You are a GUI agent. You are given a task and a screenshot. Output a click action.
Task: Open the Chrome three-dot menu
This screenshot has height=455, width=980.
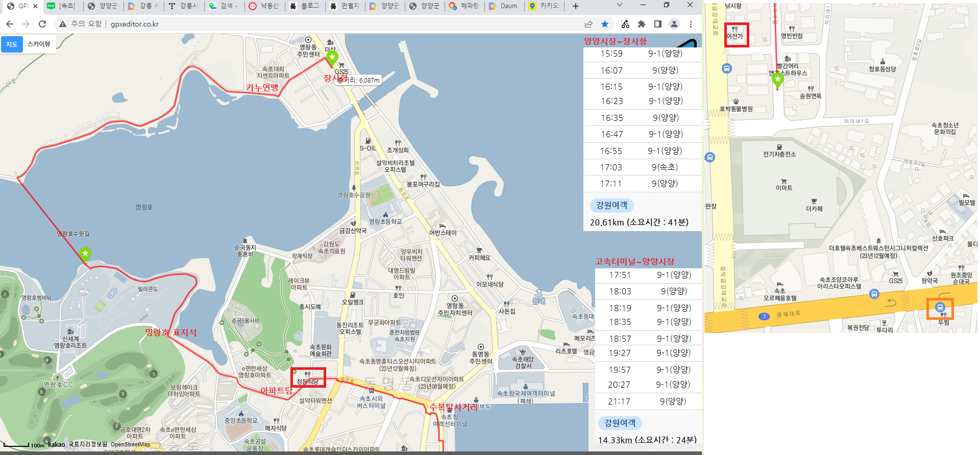pos(691,24)
